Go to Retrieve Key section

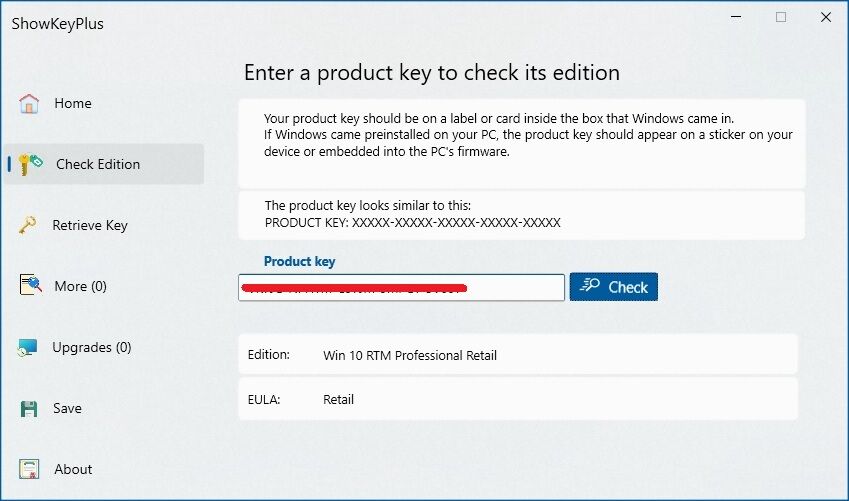click(90, 225)
